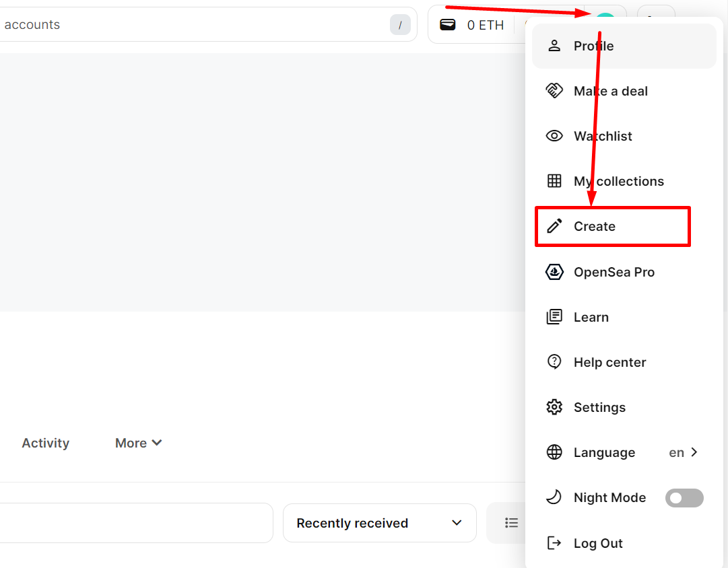Click the list view icon button
Image resolution: width=728 pixels, height=568 pixels.
(x=512, y=523)
